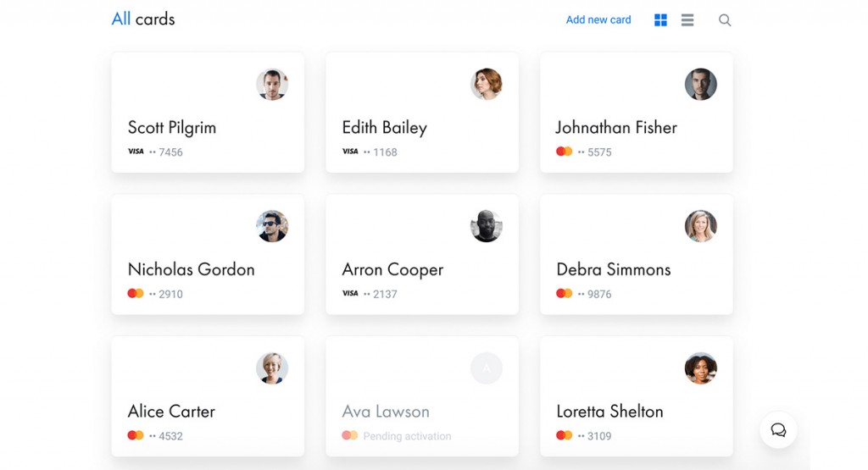Click the All filter in heading
The width and height of the screenshot is (868, 470).
coord(121,19)
